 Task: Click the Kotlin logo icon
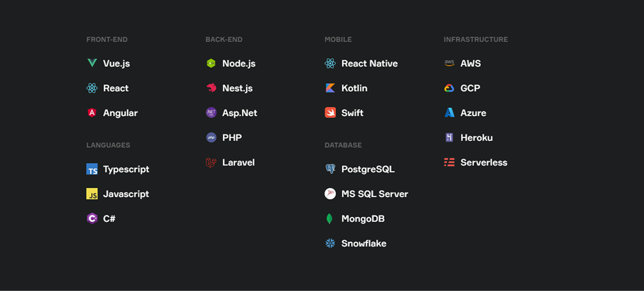330,88
